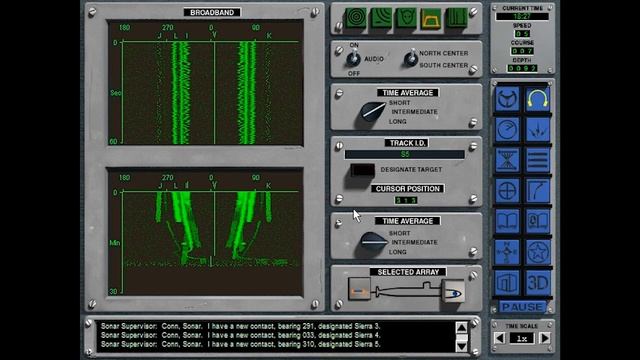The image size is (640, 360).
Task: Select SHORT in the upper Time Average panel
Action: (400, 103)
